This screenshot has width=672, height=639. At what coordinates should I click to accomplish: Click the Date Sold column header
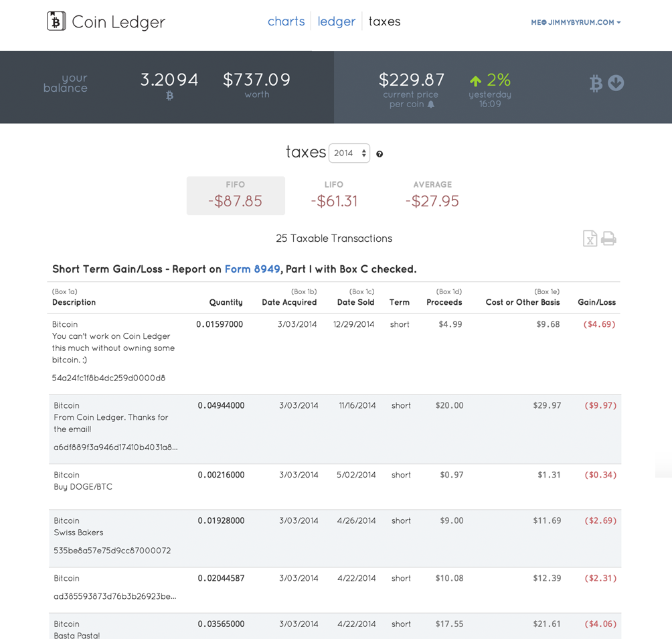coord(355,302)
